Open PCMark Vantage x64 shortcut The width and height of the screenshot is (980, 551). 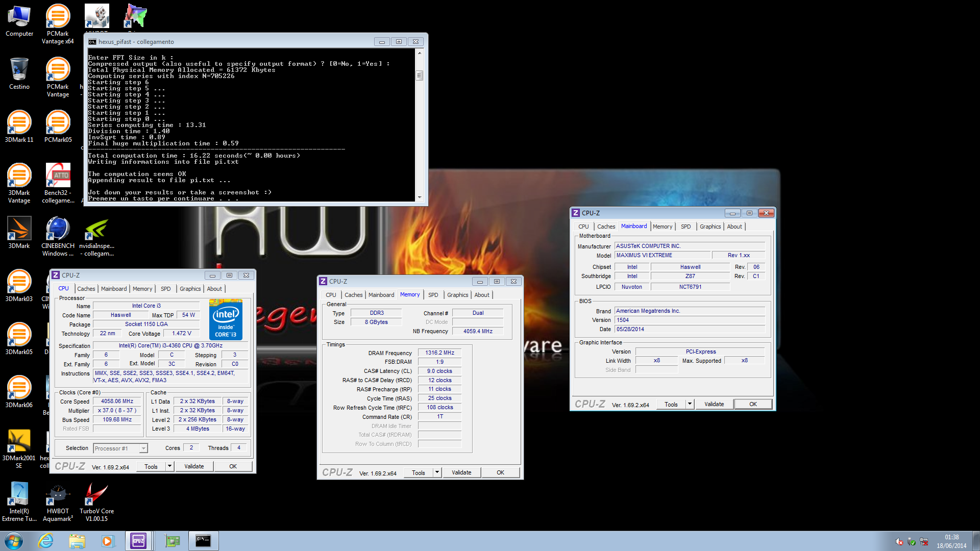[x=58, y=24]
